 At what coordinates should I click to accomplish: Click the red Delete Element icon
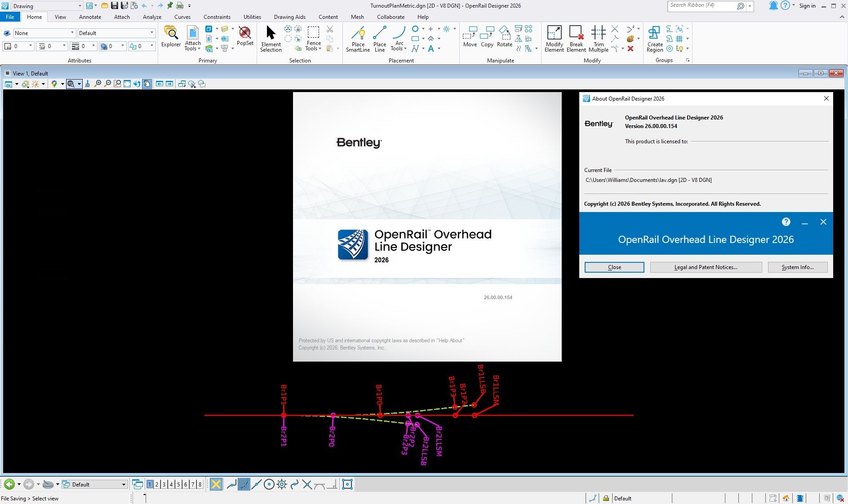(630, 49)
